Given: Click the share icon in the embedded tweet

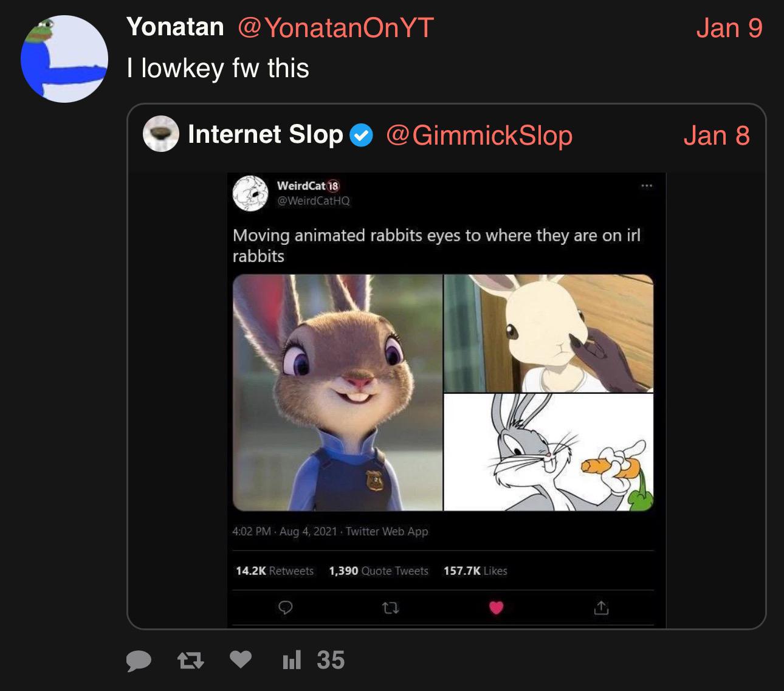Looking at the screenshot, I should [x=600, y=607].
